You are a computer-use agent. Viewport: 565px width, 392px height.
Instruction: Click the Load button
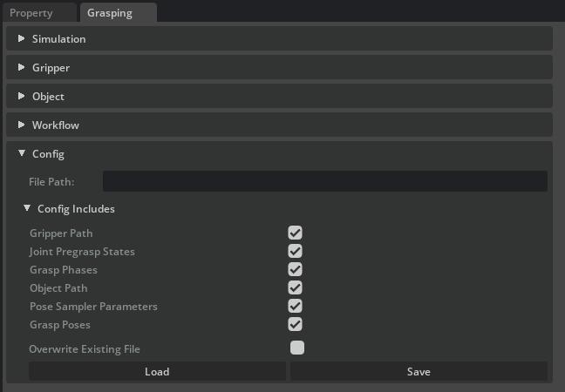[x=157, y=371]
